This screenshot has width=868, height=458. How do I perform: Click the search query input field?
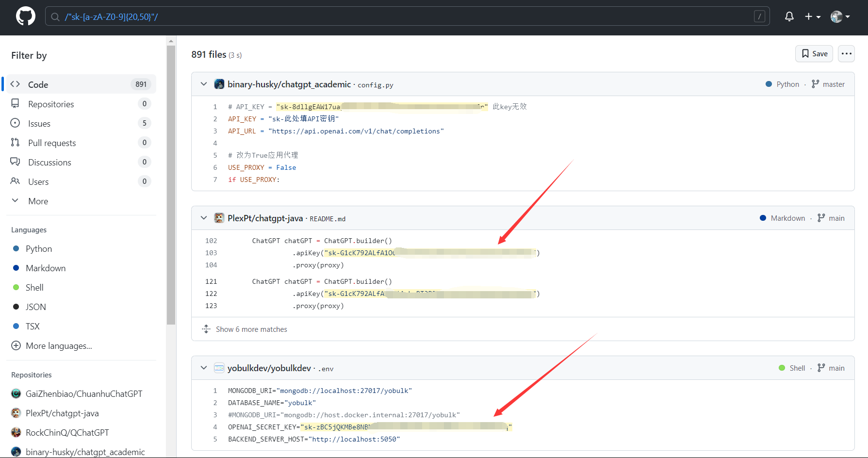pos(407,16)
